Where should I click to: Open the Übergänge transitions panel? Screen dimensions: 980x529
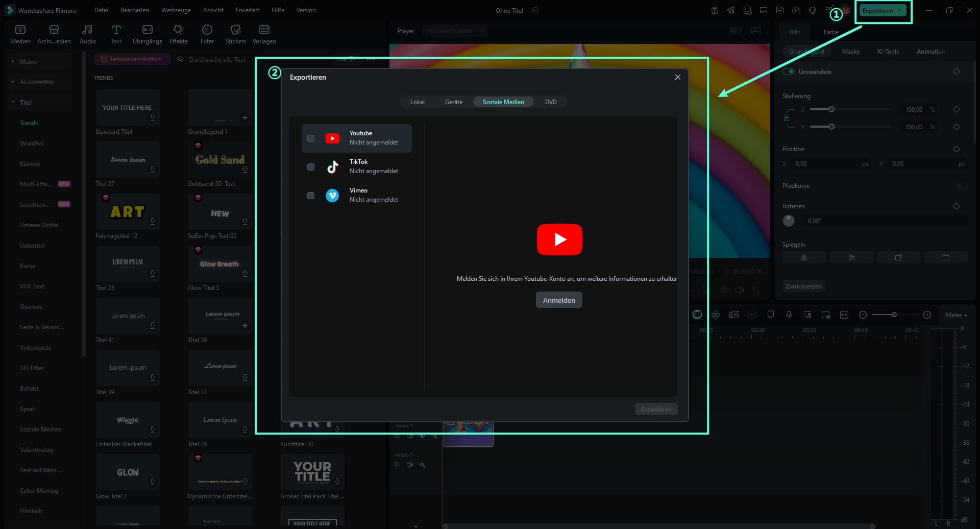coord(148,34)
